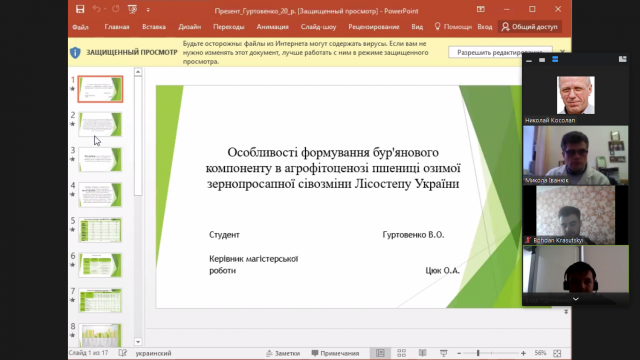Click the Общий доступ share button

[x=529, y=27]
